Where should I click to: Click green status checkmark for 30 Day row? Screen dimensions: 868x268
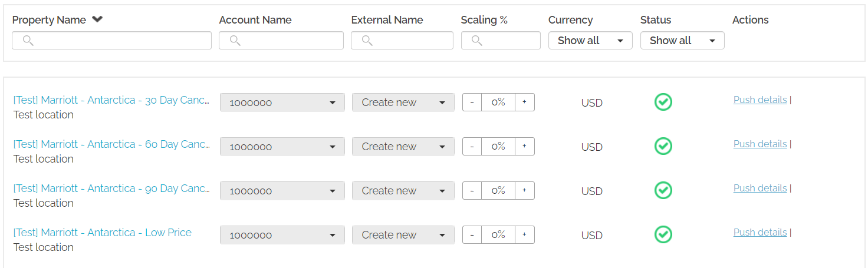click(x=663, y=102)
